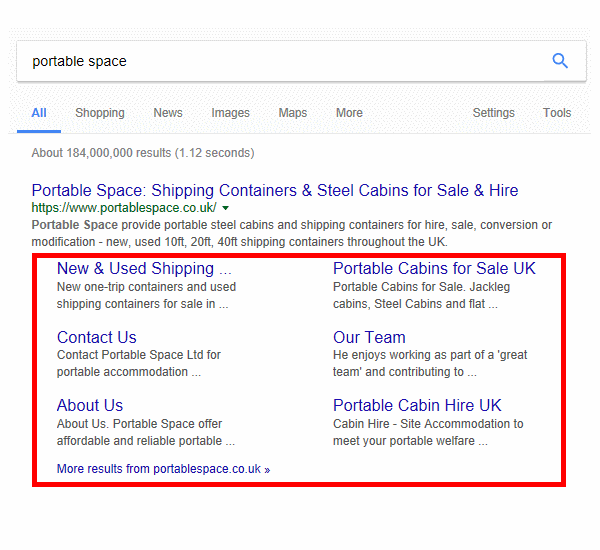Image resolution: width=600 pixels, height=550 pixels.
Task: Switch to the Maps tab
Action: 293,113
